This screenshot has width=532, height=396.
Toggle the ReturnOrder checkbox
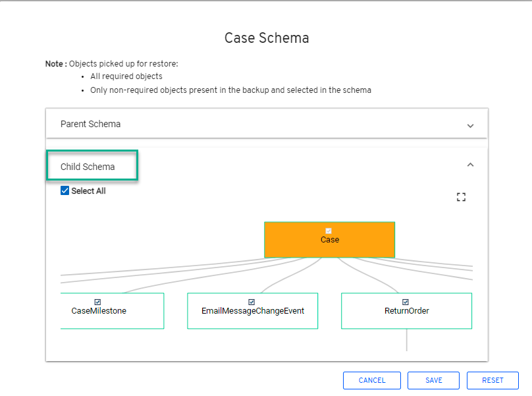pyautogui.click(x=406, y=302)
